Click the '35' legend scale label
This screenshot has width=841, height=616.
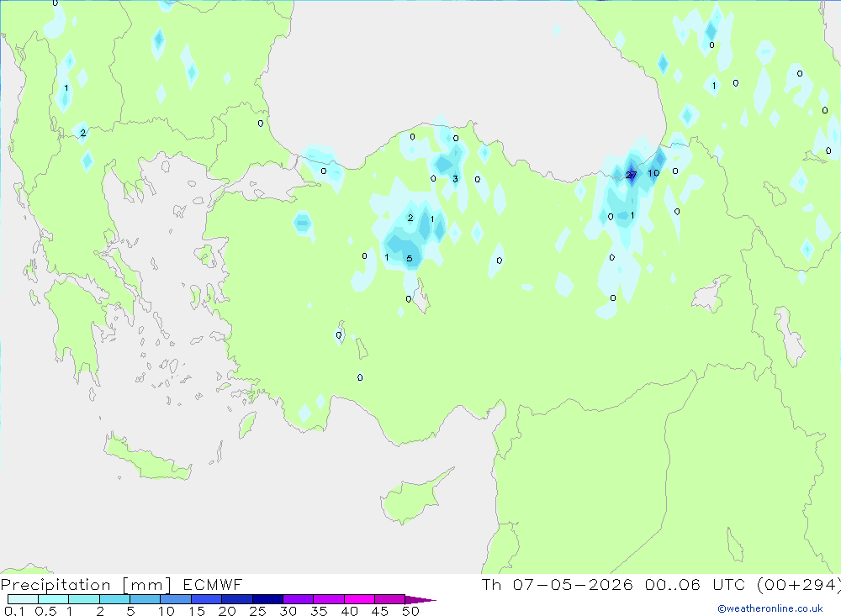click(x=319, y=611)
